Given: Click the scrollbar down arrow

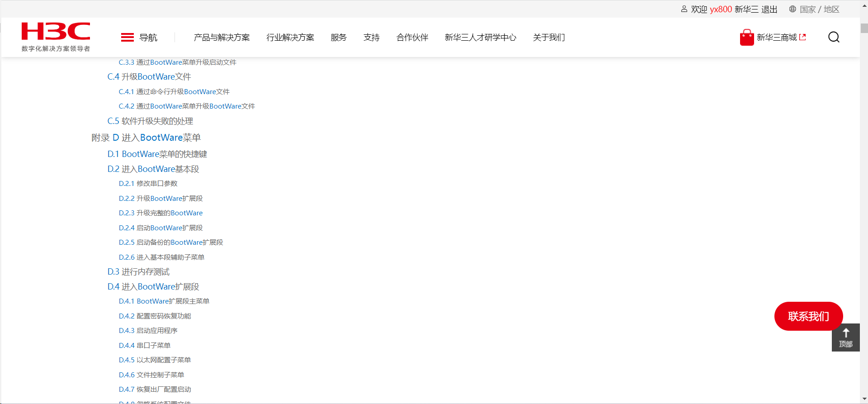Looking at the screenshot, I should (864, 400).
